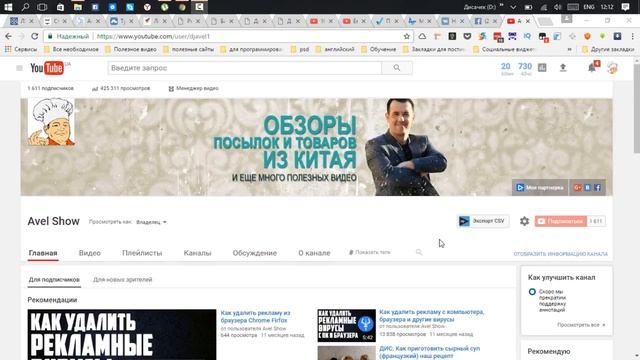The height and width of the screenshot is (360, 640).
Task: Click the red 'Подписаться' button
Action: point(561,221)
